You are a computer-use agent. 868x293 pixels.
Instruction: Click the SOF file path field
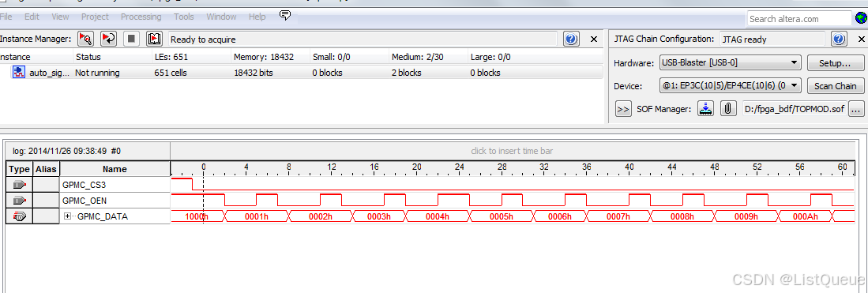coord(795,108)
